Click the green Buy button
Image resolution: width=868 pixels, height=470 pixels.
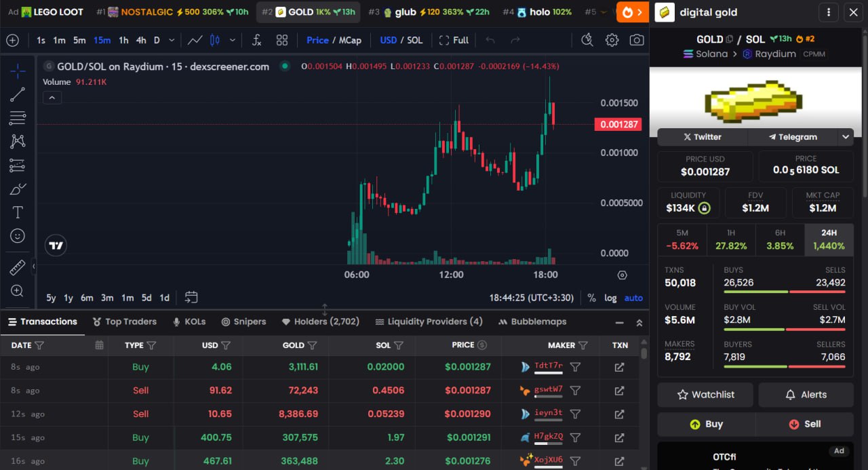coord(706,424)
